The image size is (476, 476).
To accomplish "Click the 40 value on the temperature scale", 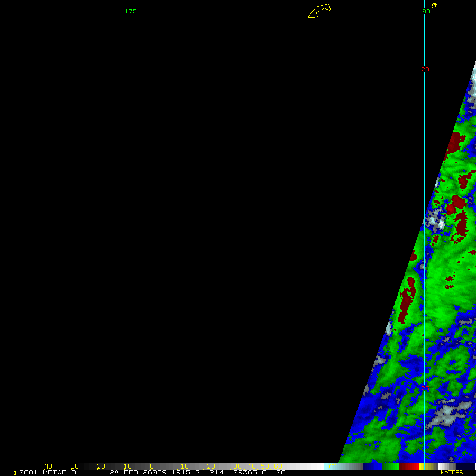I will [x=48, y=466].
